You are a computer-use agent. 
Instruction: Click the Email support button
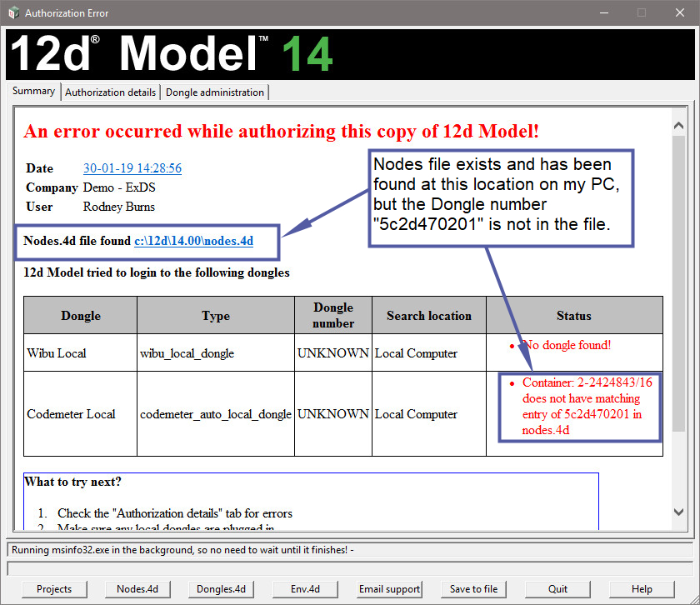389,589
